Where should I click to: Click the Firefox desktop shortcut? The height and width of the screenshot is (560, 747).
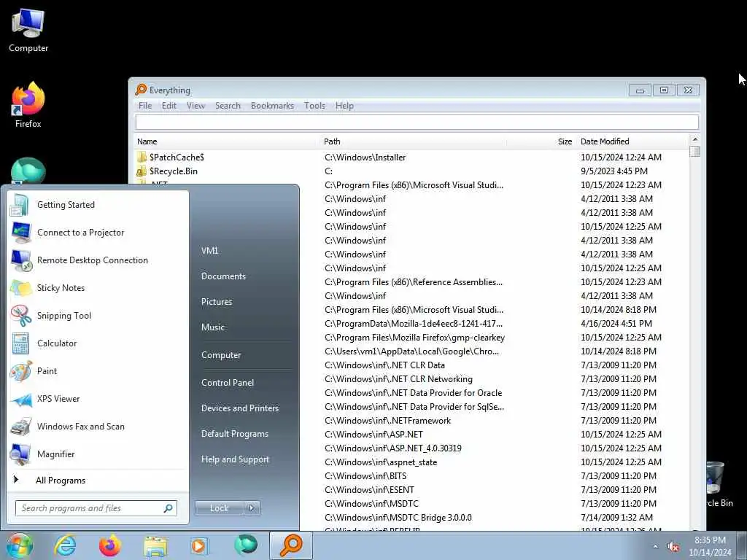[x=28, y=105]
